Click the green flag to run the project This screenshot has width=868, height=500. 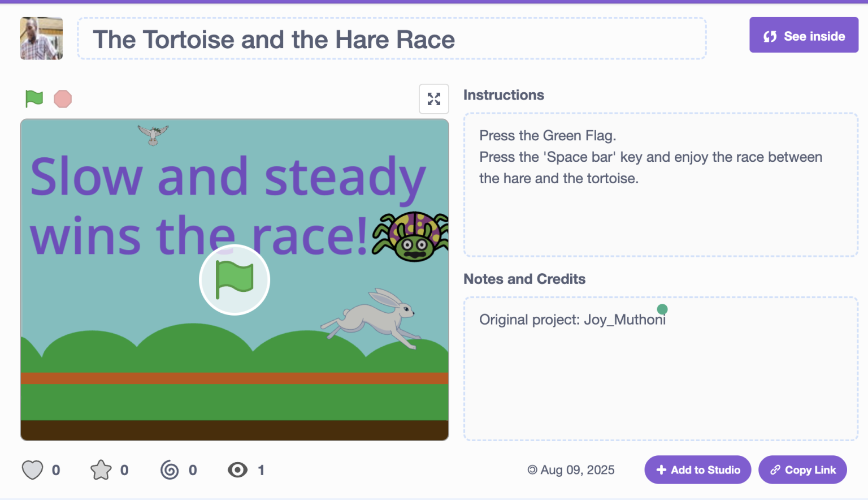[x=33, y=98]
